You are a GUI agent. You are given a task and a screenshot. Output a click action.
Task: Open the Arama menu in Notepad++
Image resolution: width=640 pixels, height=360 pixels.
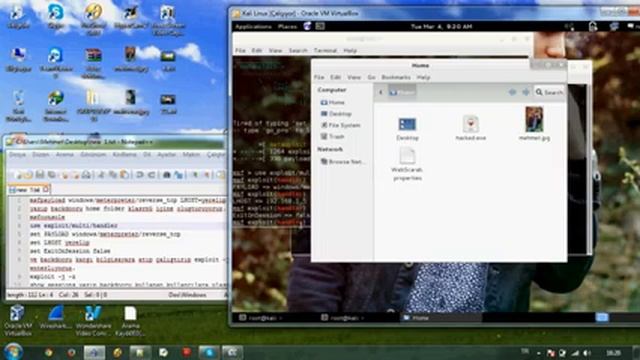tap(64, 155)
